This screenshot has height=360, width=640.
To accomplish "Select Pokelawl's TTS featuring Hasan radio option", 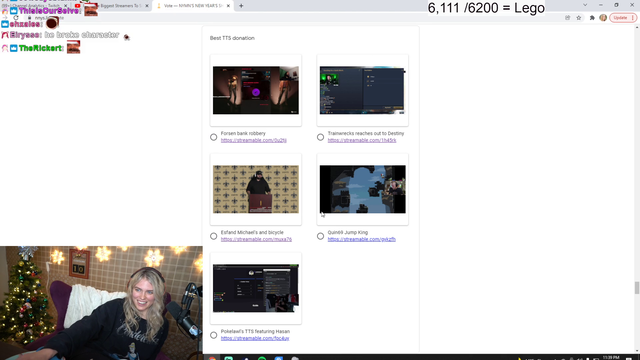I will tap(213, 335).
